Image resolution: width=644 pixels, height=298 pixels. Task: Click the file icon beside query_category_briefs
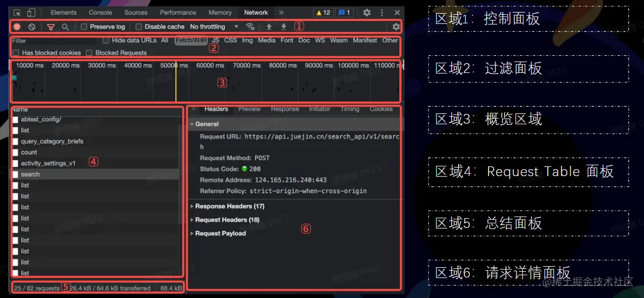coord(15,141)
